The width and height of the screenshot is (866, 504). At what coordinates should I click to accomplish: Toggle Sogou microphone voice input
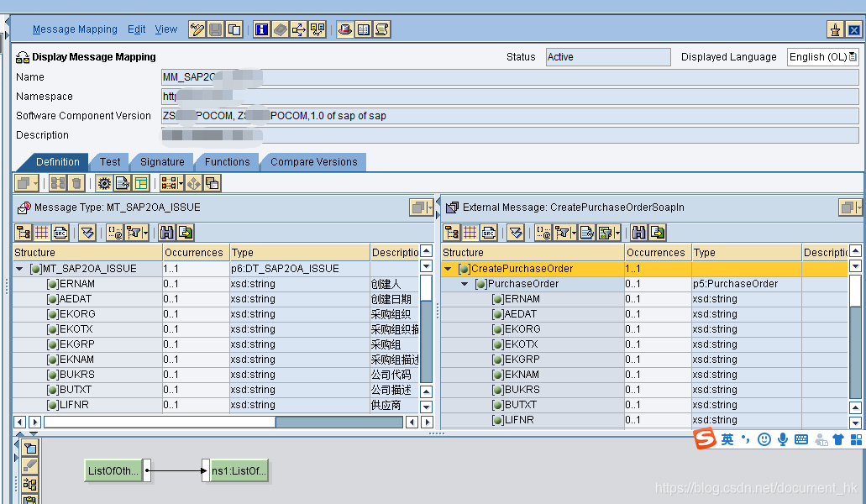(783, 439)
